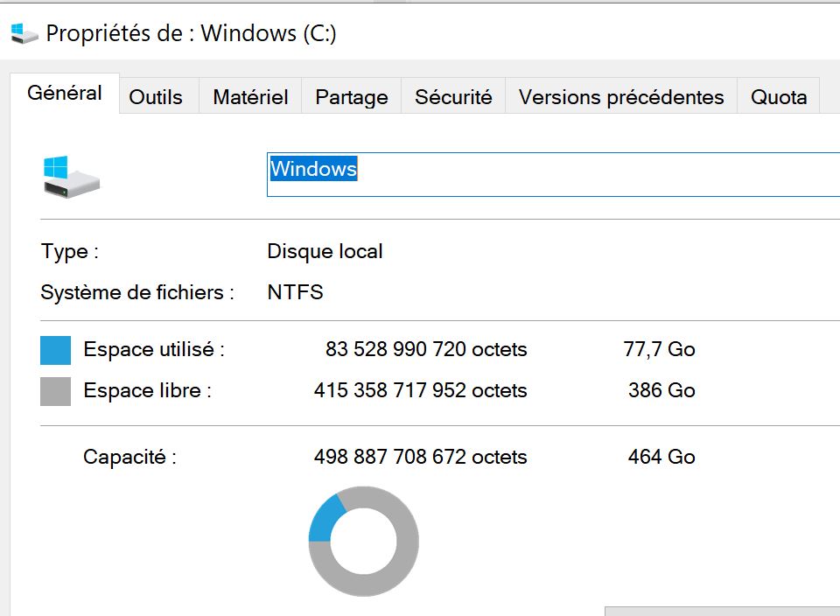
Task: Click the Espace utilisé label
Action: 154,350
